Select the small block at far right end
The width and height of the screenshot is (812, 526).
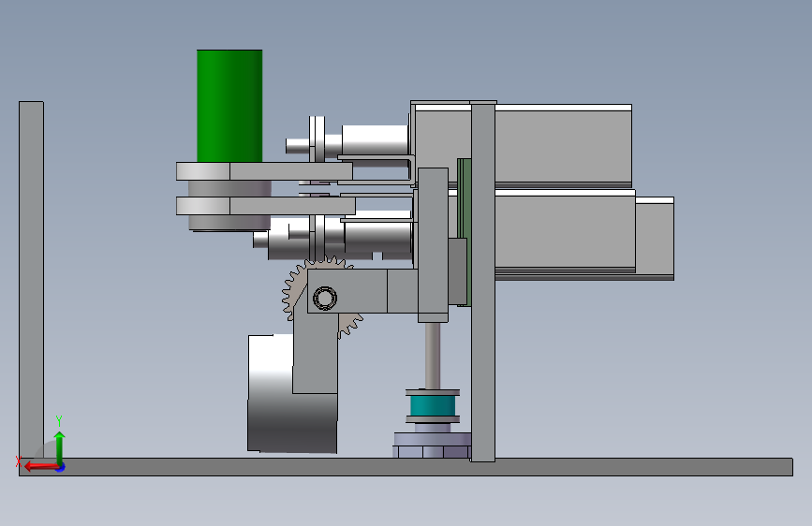[x=655, y=238]
